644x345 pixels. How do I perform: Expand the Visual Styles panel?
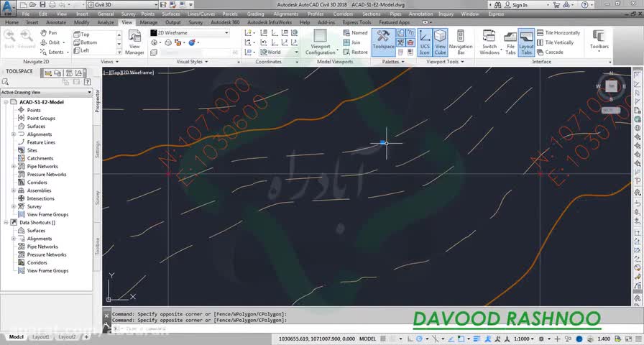[x=192, y=62]
